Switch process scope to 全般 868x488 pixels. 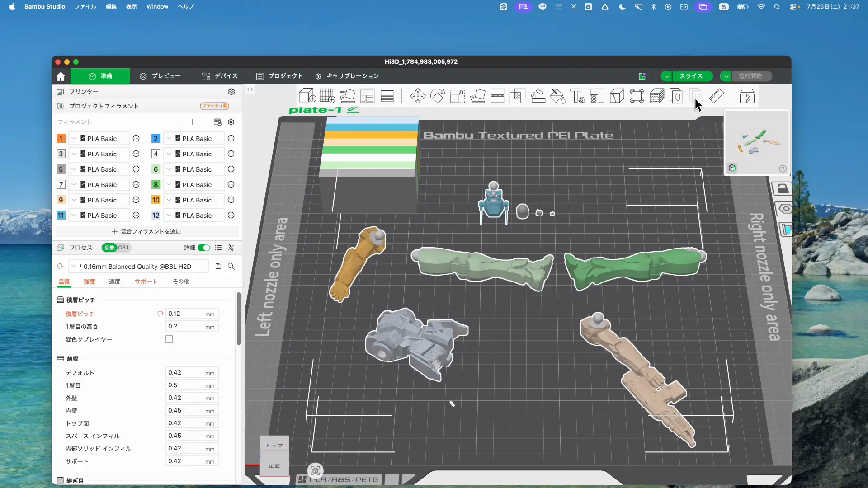[109, 248]
